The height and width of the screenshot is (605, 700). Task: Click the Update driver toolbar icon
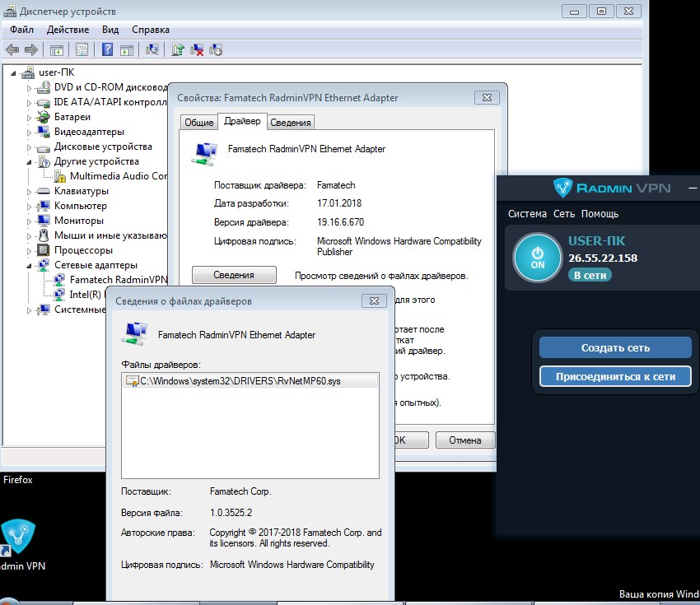pos(178,49)
